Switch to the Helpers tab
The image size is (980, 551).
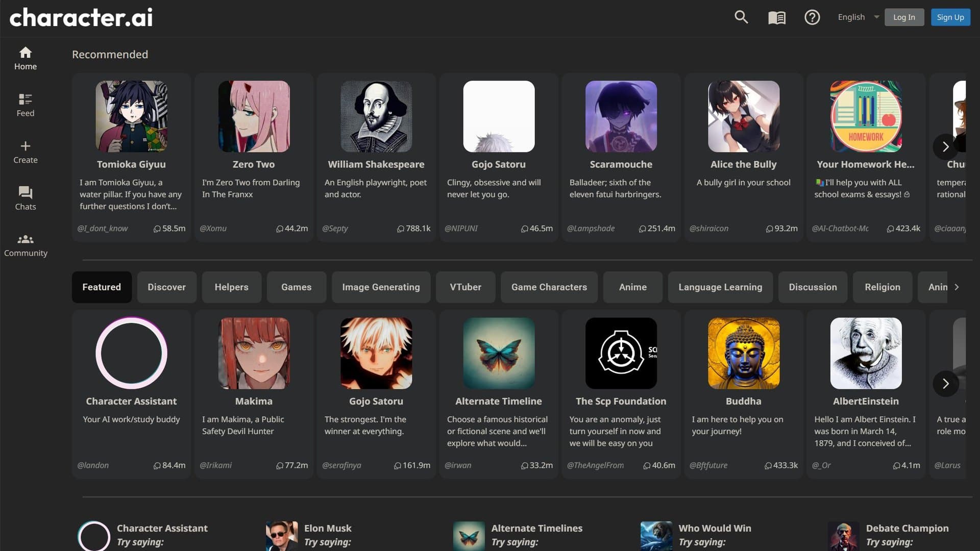pos(231,287)
